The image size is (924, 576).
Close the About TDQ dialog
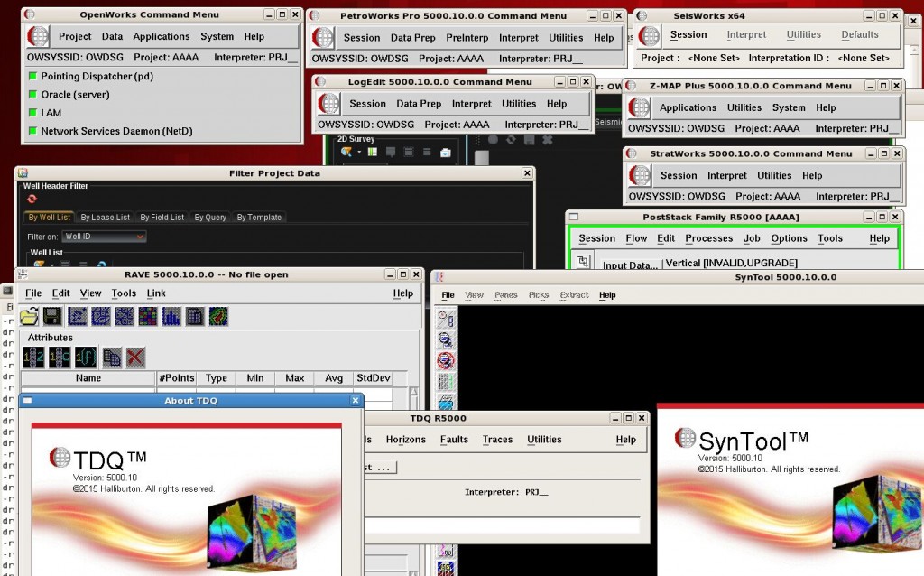(x=356, y=400)
